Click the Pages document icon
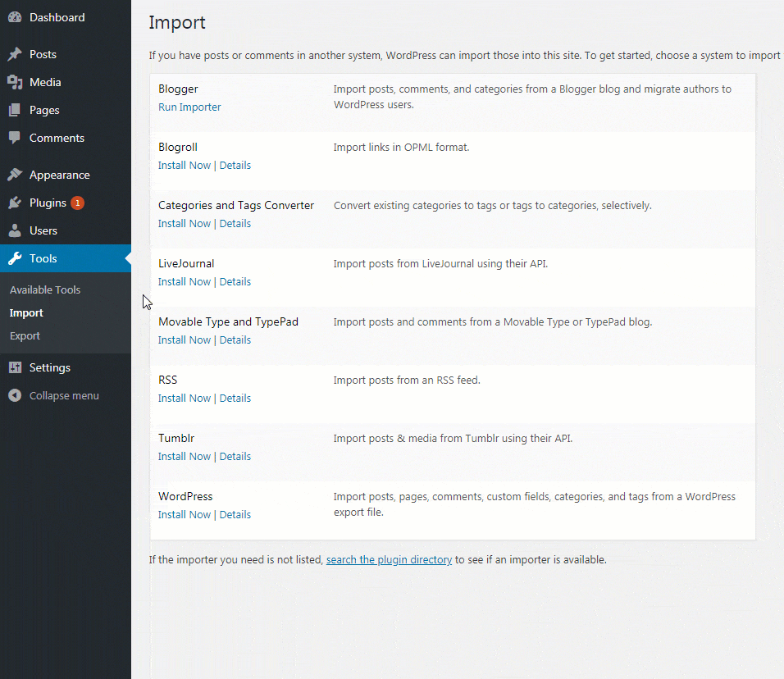 coord(14,110)
